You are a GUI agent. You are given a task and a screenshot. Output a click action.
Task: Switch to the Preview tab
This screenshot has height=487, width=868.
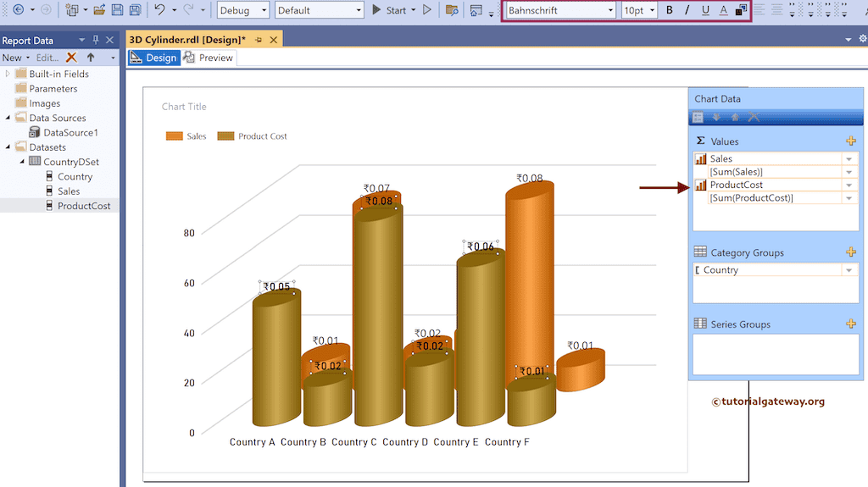pos(209,58)
